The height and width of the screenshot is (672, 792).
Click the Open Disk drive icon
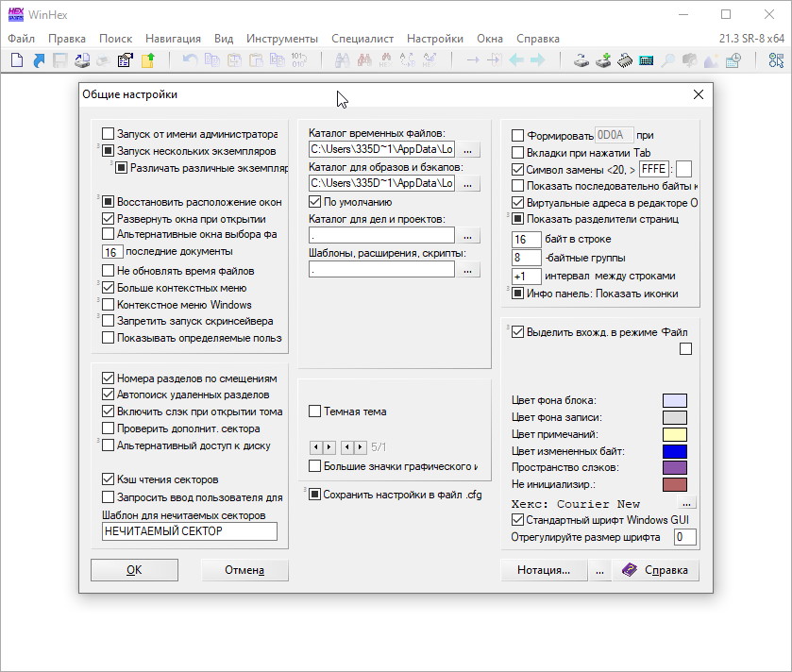[x=581, y=60]
